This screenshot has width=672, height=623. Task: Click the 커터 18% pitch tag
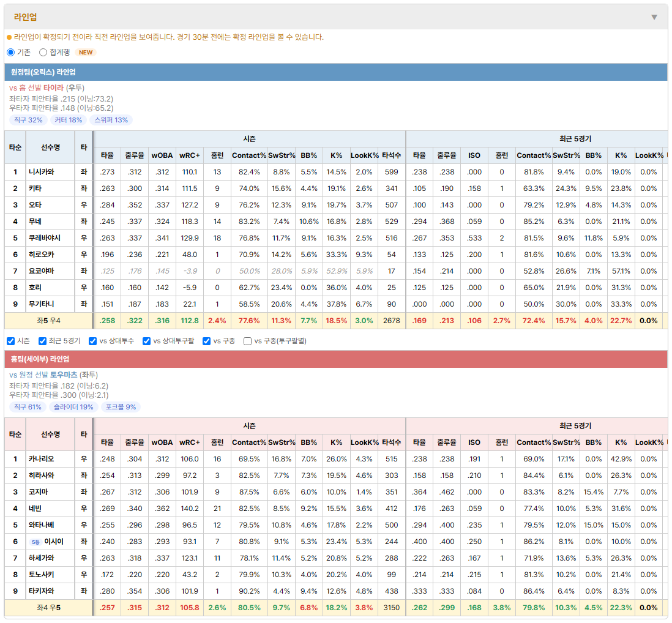pos(69,120)
